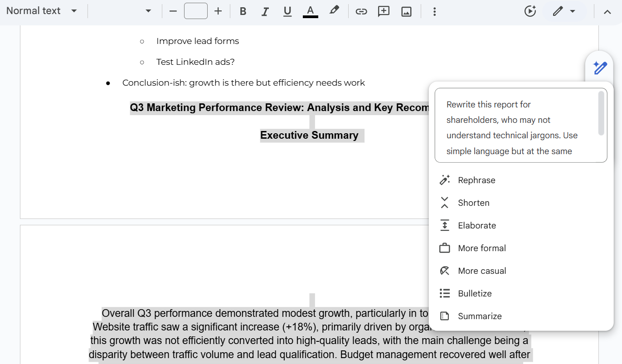The height and width of the screenshot is (364, 622).
Task: Choose Rephrase from the refine menu
Action: (520, 180)
